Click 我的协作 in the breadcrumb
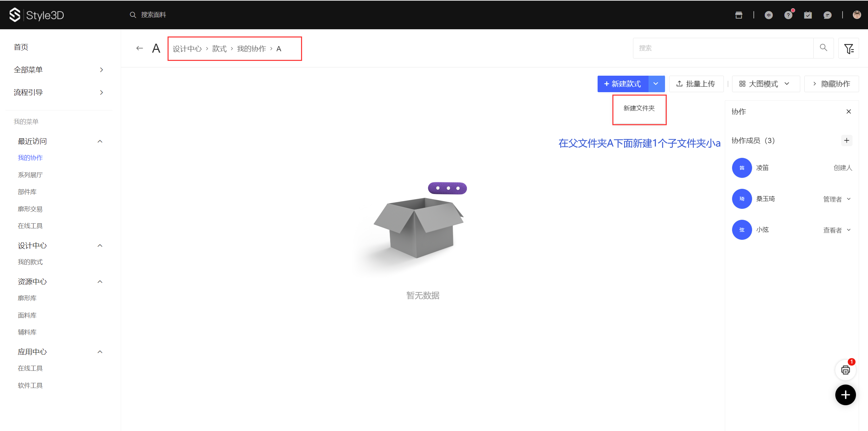 click(x=251, y=49)
